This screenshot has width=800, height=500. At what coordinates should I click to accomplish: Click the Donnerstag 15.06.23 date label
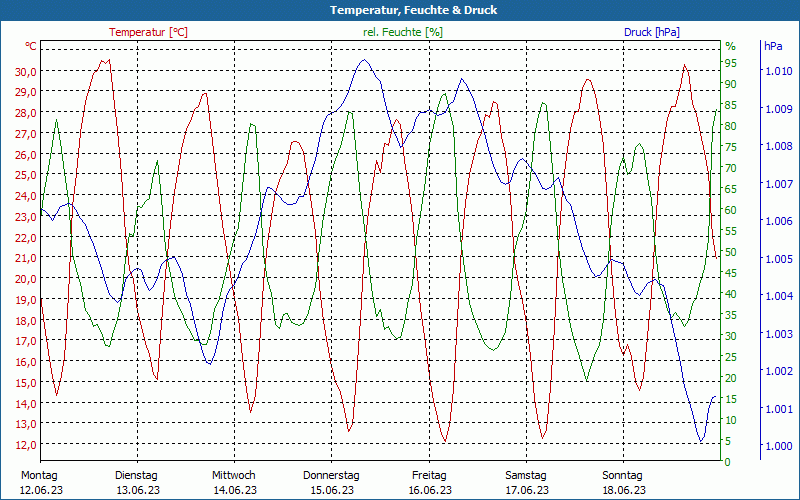click(331, 482)
